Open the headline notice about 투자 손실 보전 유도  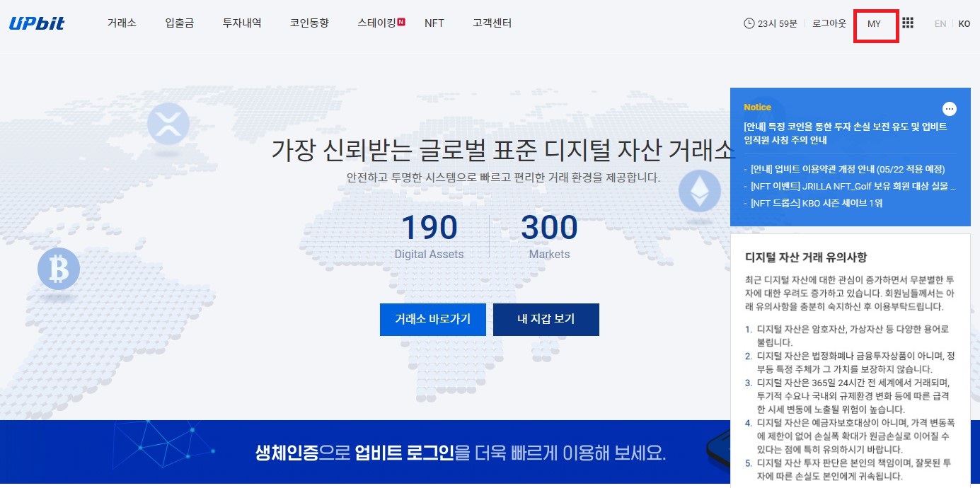[x=846, y=133]
